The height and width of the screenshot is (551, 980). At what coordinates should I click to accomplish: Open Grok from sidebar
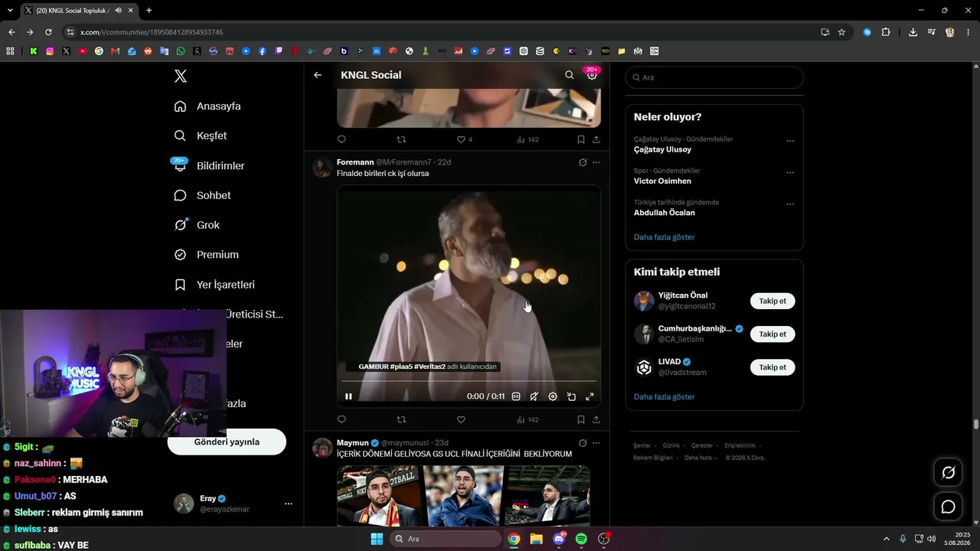pos(198,225)
